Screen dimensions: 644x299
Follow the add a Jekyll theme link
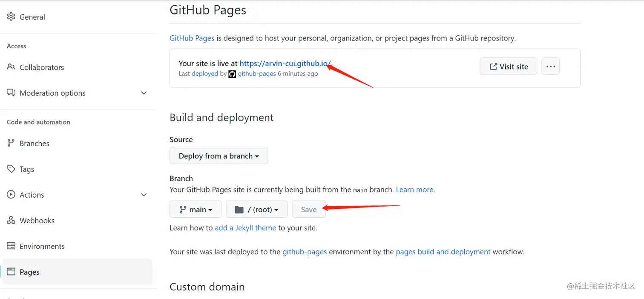point(245,228)
